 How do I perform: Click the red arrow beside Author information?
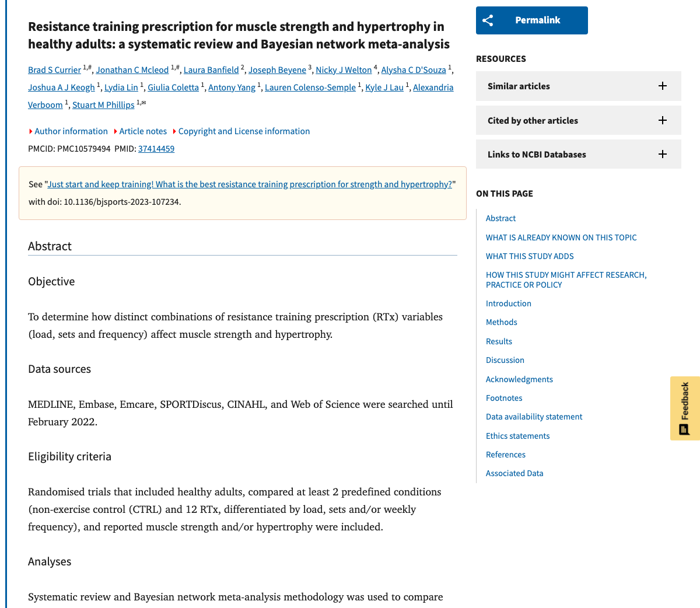[30, 131]
